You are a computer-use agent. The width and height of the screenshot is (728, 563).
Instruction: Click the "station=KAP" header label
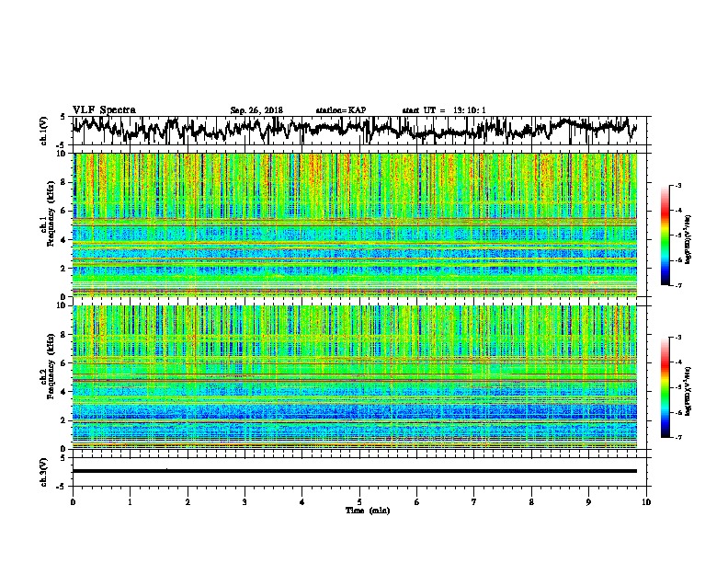coord(341,110)
